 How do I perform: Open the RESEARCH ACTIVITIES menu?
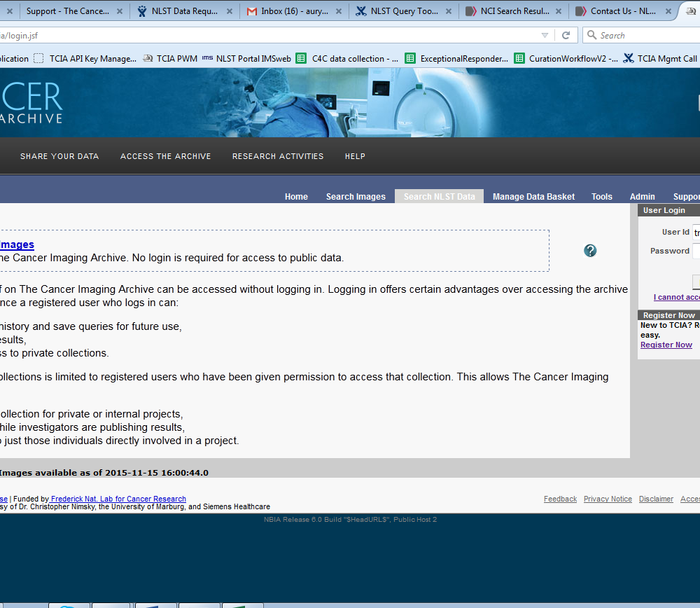278,156
